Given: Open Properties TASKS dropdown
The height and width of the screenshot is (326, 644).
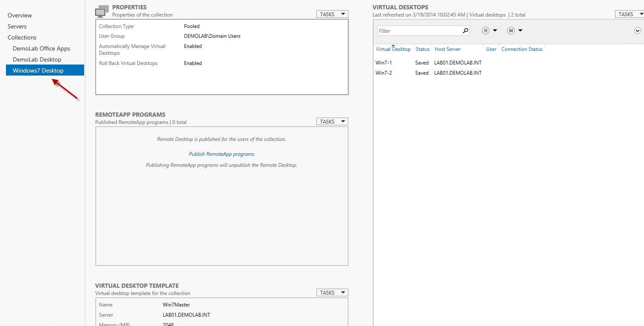Looking at the screenshot, I should [332, 14].
